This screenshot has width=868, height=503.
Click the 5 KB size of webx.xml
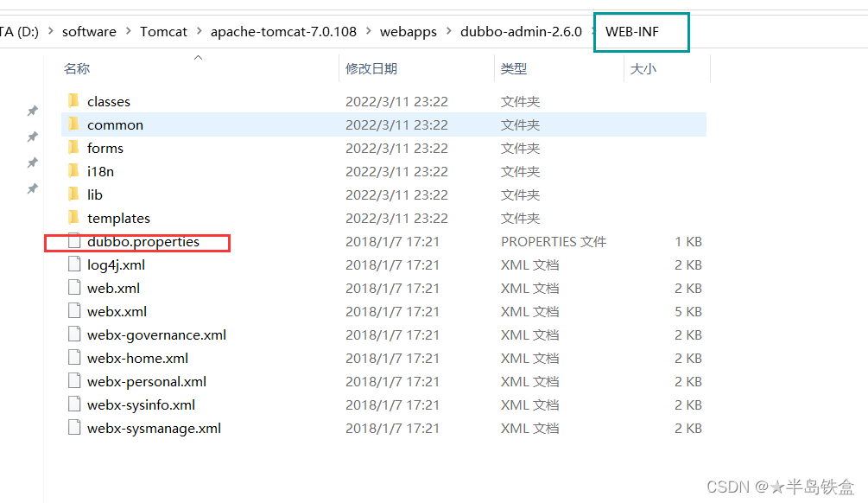coord(688,311)
